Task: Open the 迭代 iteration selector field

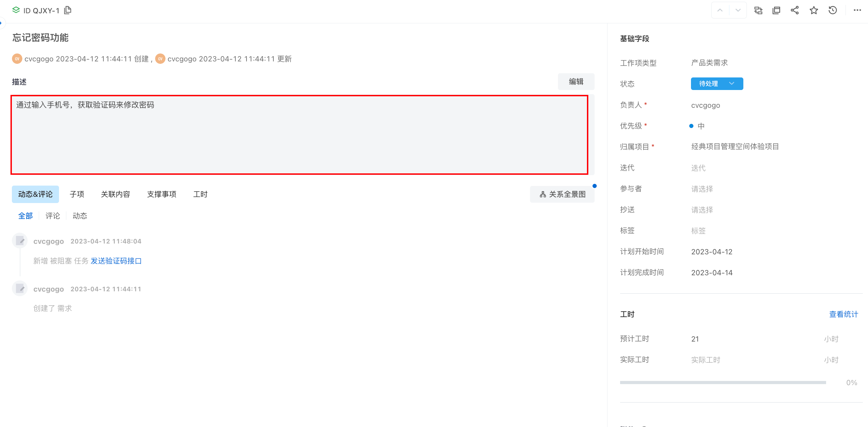Action: [x=698, y=168]
